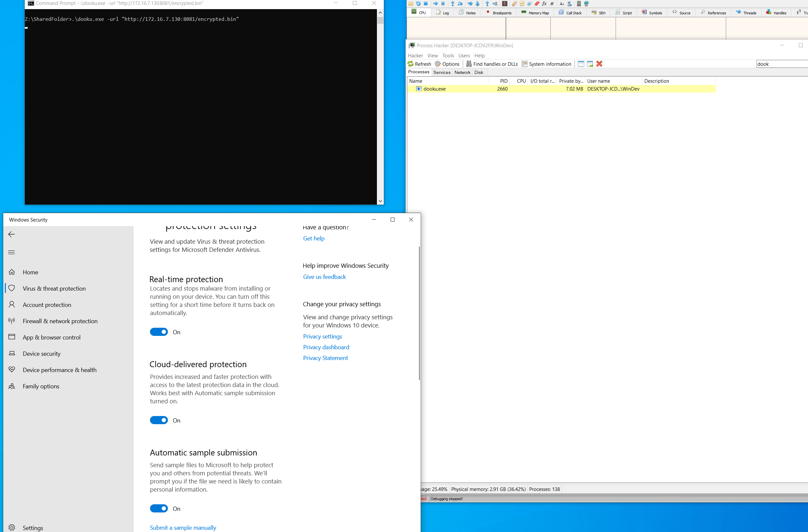Open the Tools menu in Process Hacker
Screen dimensions: 808x532
coord(448,56)
